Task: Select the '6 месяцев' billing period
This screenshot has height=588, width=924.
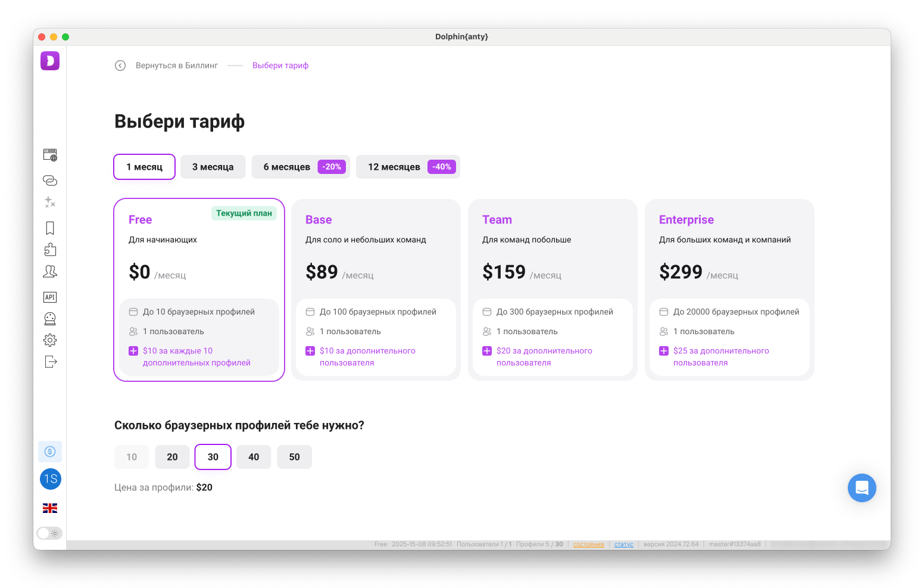Action: tap(301, 167)
